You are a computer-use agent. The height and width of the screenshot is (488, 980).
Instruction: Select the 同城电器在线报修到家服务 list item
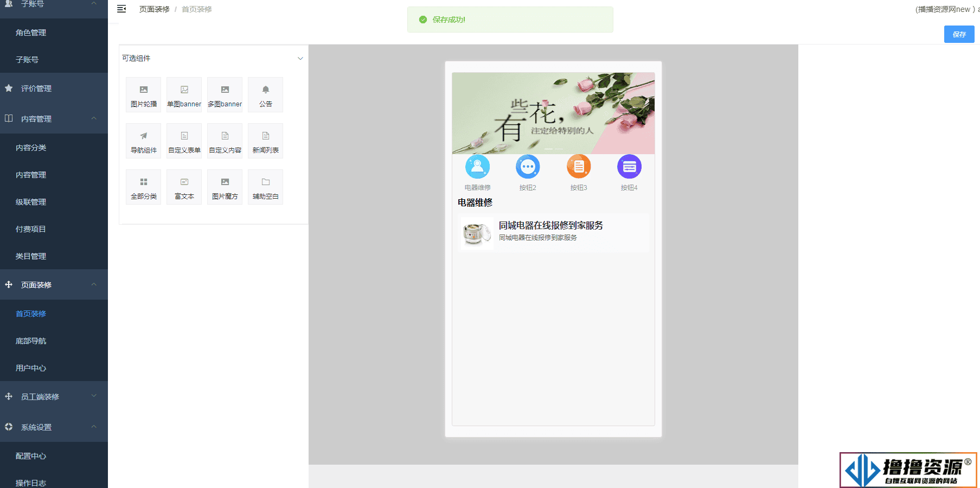(x=554, y=233)
